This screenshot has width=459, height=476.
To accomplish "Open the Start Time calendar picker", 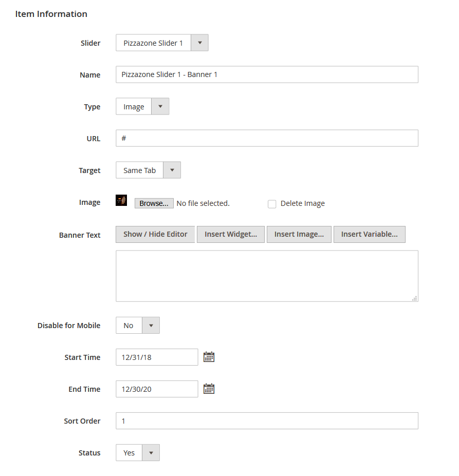I will (x=209, y=357).
